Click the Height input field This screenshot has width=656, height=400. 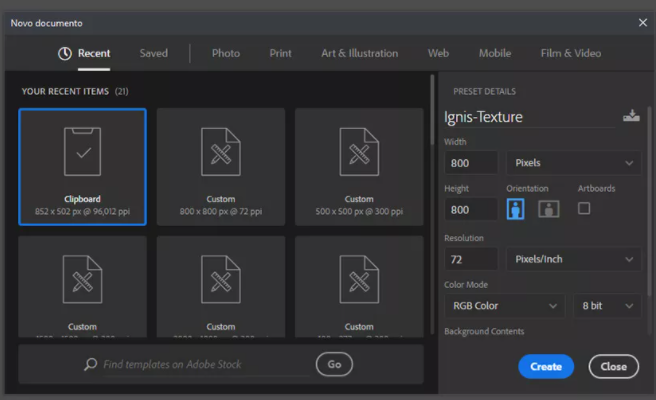click(x=471, y=210)
